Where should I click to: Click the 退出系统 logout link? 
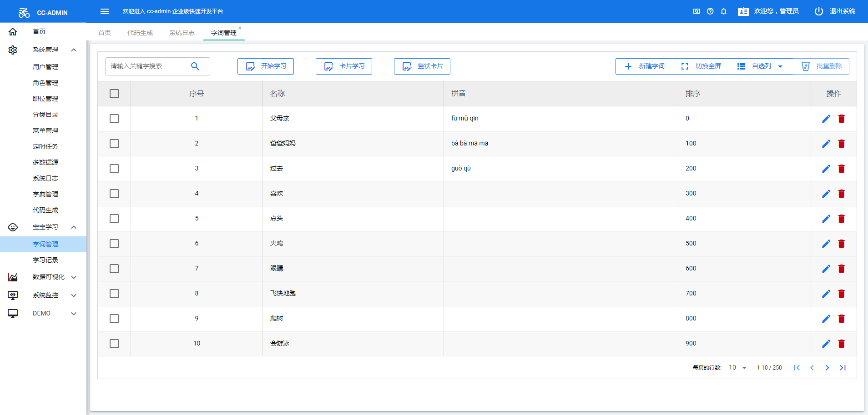(x=843, y=11)
